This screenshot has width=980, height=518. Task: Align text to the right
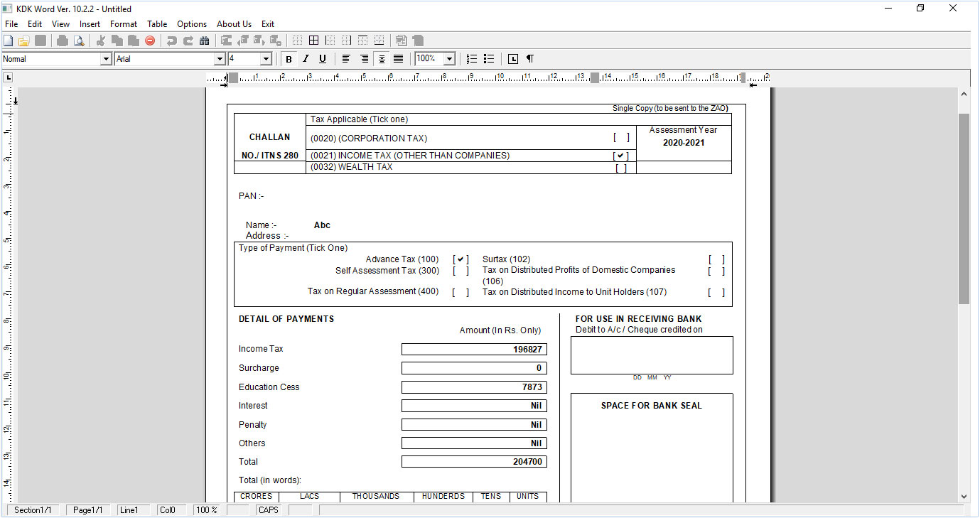pyautogui.click(x=365, y=59)
